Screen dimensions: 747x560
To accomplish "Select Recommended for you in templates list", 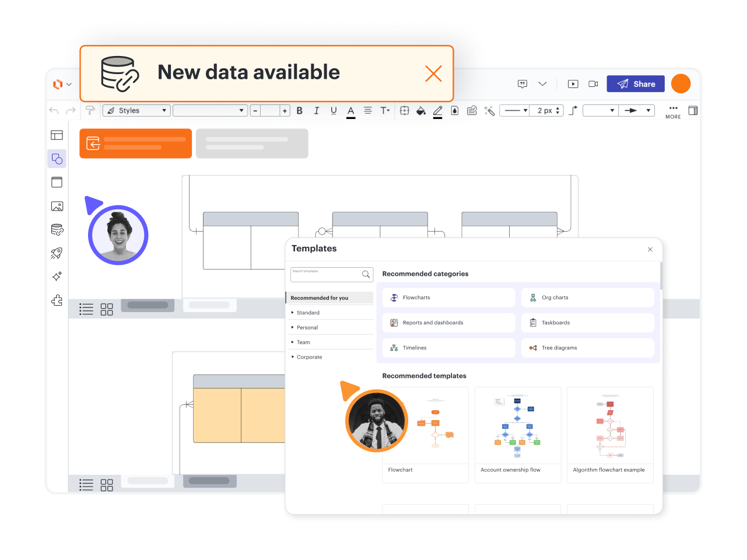I will (320, 298).
